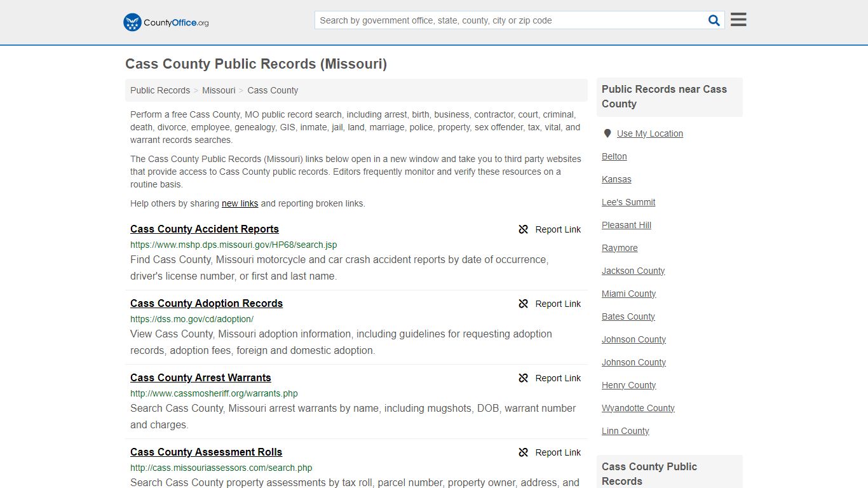
Task: Report Link for Accident Reports
Action: click(x=558, y=229)
